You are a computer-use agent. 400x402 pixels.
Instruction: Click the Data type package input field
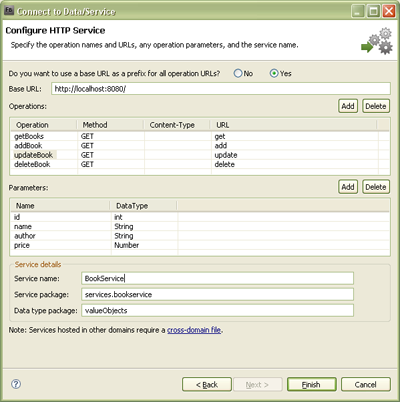click(217, 310)
